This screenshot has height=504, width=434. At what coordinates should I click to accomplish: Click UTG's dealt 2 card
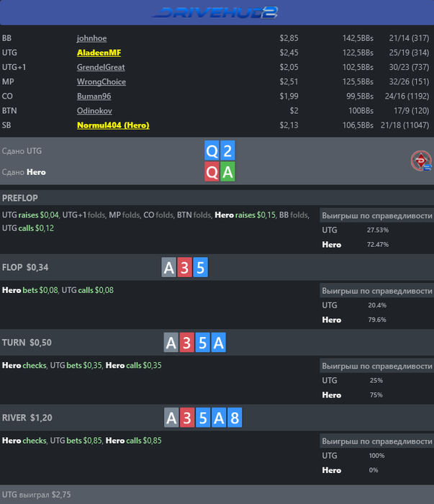tap(227, 150)
